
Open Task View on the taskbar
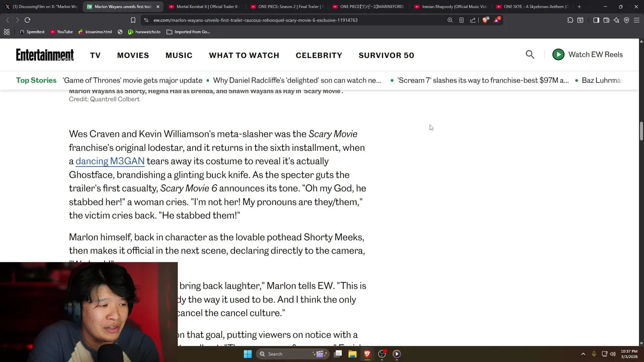338,354
